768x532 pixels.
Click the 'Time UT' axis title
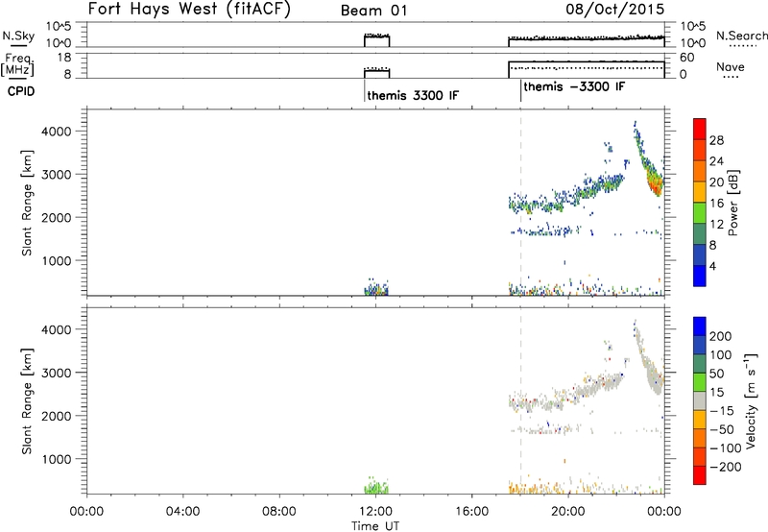coord(375,525)
